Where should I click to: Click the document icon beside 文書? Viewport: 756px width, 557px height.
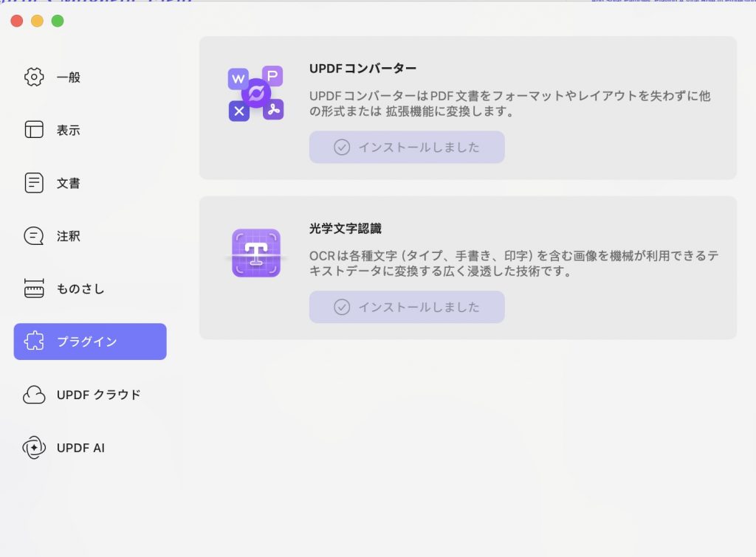pyautogui.click(x=34, y=183)
